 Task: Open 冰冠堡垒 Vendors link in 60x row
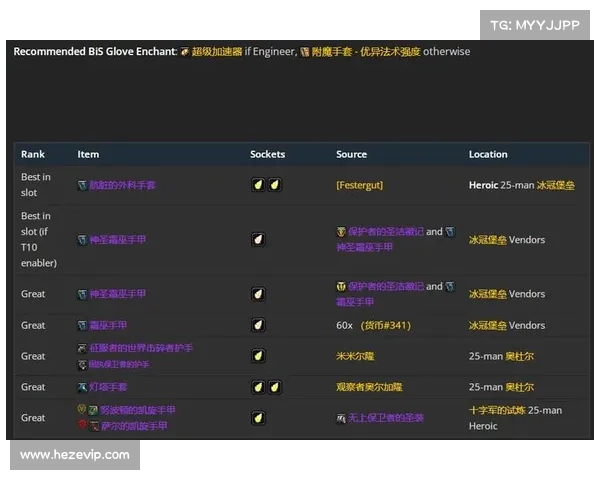[x=488, y=326]
